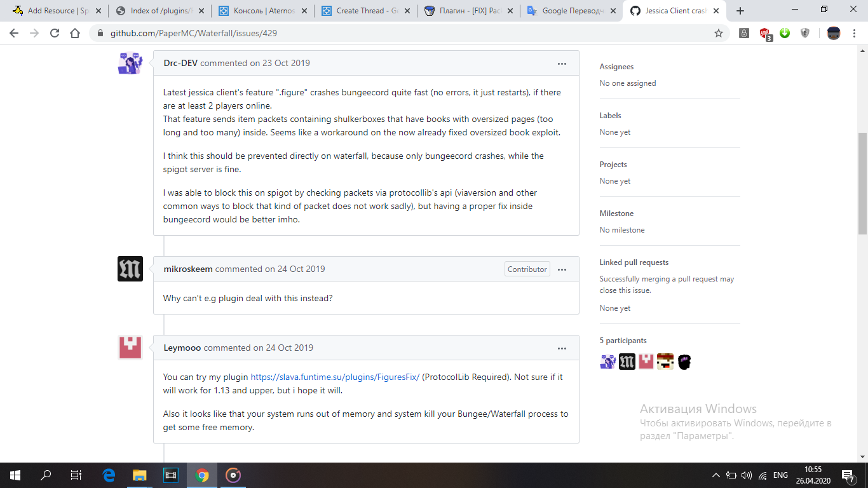
Task: Open the new tab plus button
Action: [740, 11]
